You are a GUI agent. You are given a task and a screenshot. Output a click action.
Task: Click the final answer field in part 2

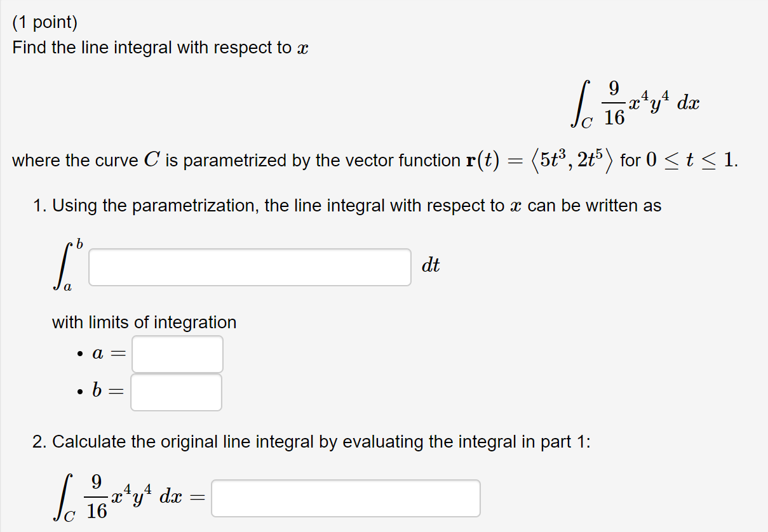[x=346, y=498]
